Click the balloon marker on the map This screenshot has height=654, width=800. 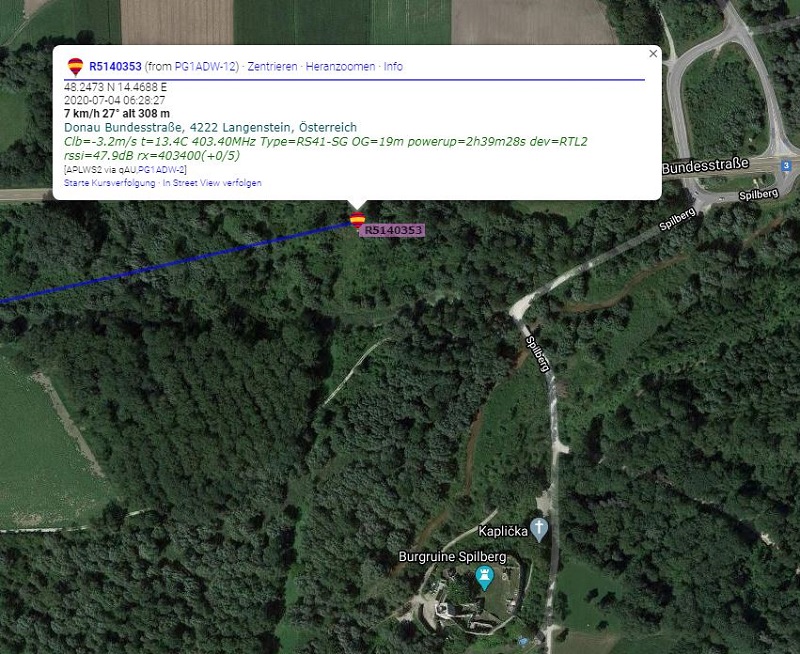357,220
